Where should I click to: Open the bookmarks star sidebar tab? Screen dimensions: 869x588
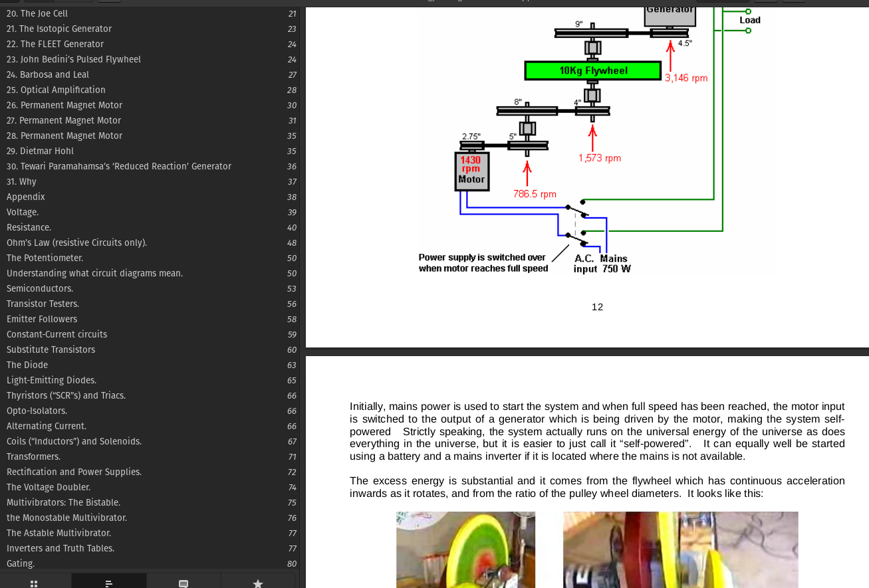coord(258,583)
